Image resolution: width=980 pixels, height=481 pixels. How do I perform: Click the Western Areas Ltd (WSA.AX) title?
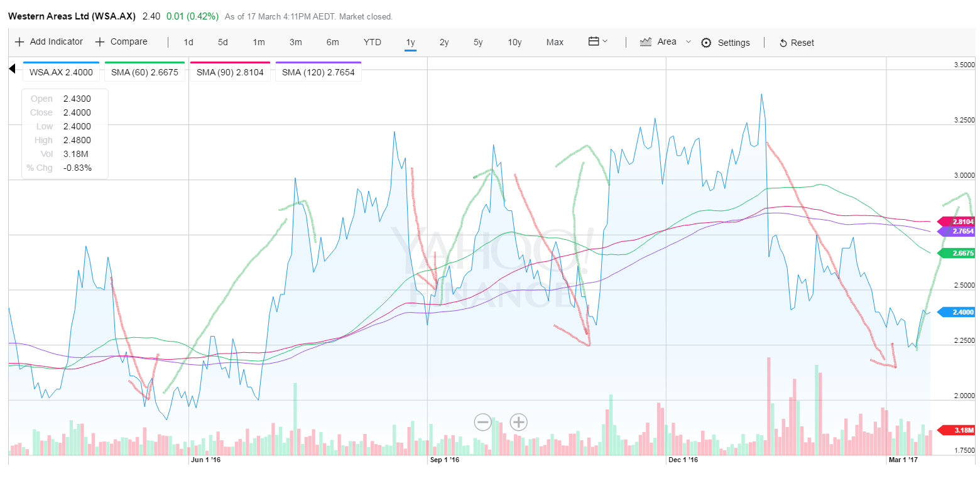click(72, 16)
